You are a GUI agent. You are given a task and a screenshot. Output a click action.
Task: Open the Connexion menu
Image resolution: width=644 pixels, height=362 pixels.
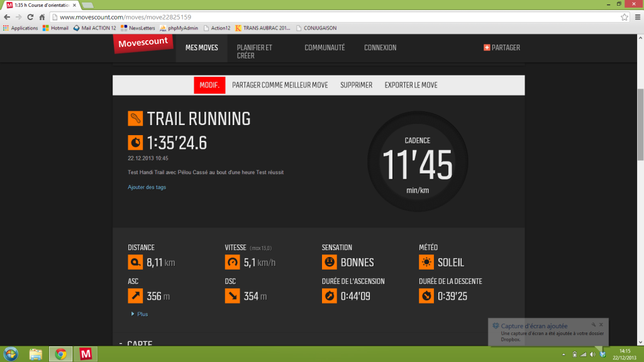[x=380, y=48]
